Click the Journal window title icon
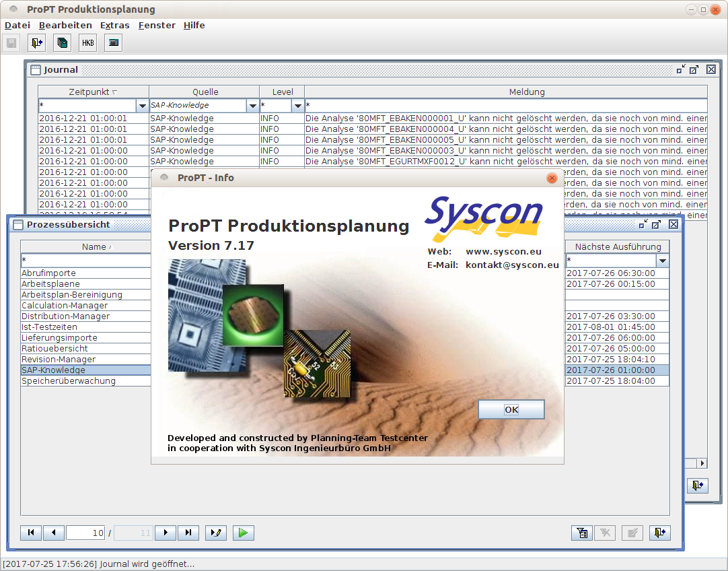728x571 pixels. (x=35, y=69)
